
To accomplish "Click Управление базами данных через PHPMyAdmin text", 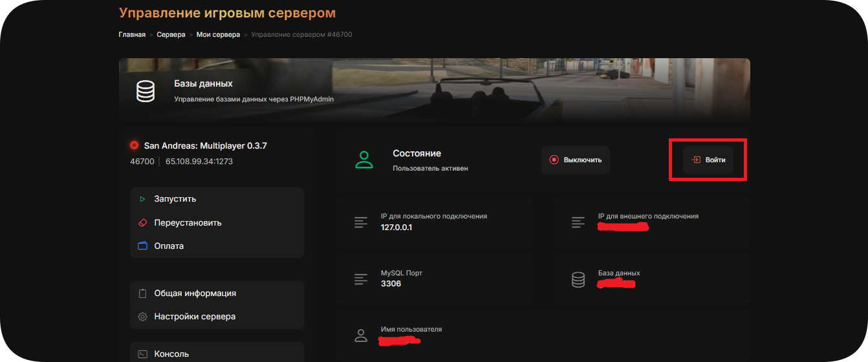I will [x=254, y=100].
